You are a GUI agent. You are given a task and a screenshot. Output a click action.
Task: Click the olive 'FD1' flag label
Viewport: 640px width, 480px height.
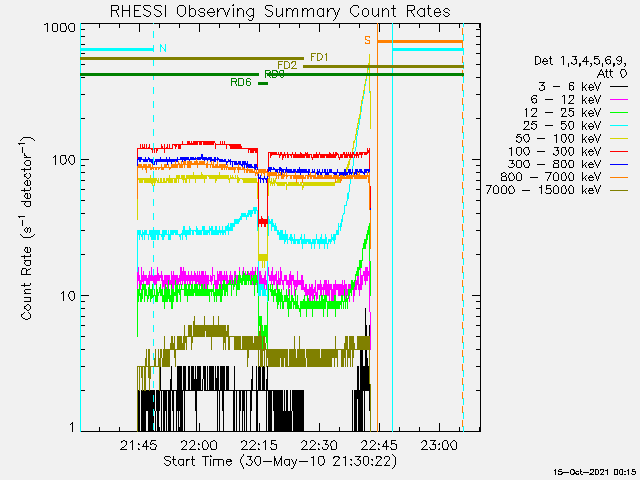[319, 57]
